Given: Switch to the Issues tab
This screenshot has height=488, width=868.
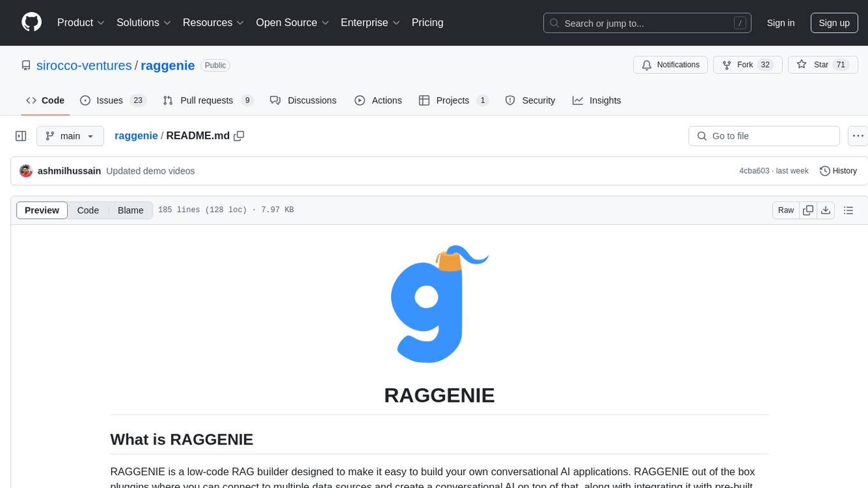Looking at the screenshot, I should point(113,100).
